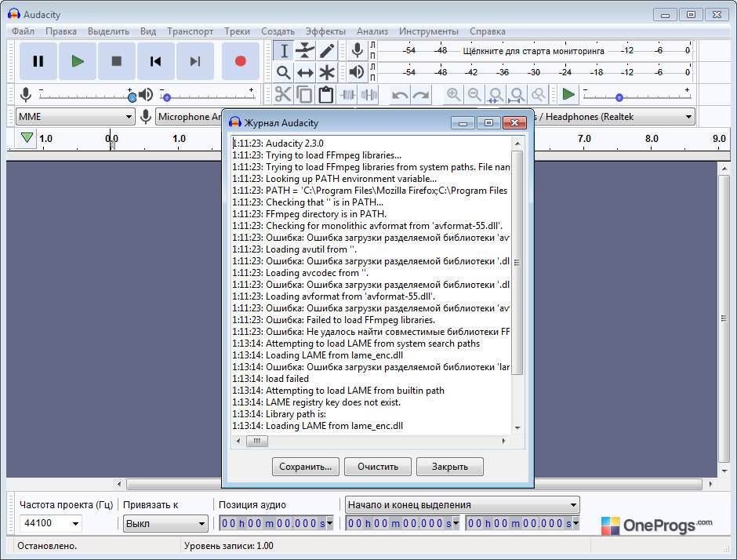Select the Selection (I-beam) tool
This screenshot has height=560, width=737.
coord(283,51)
